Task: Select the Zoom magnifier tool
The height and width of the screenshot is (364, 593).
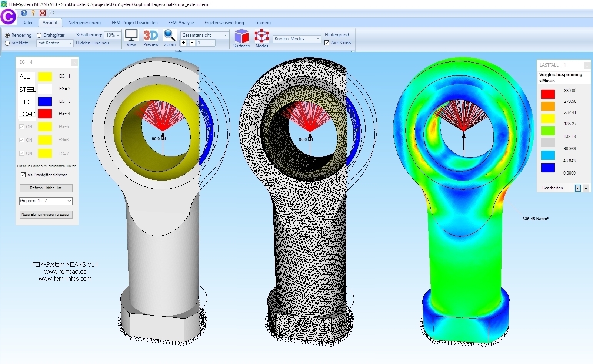Action: click(170, 38)
